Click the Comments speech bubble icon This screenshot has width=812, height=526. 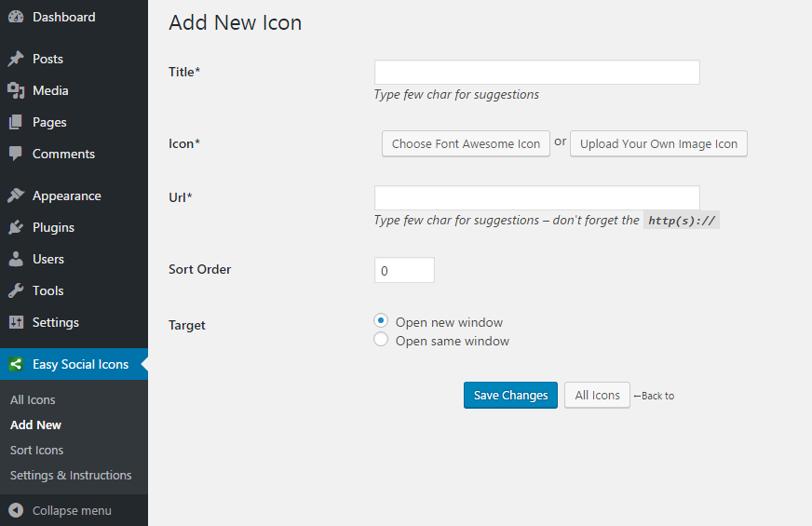(16, 154)
